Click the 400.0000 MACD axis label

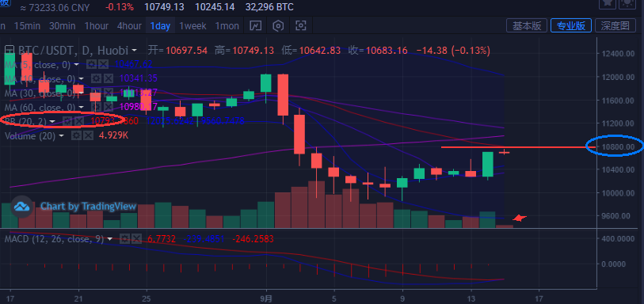click(618, 238)
